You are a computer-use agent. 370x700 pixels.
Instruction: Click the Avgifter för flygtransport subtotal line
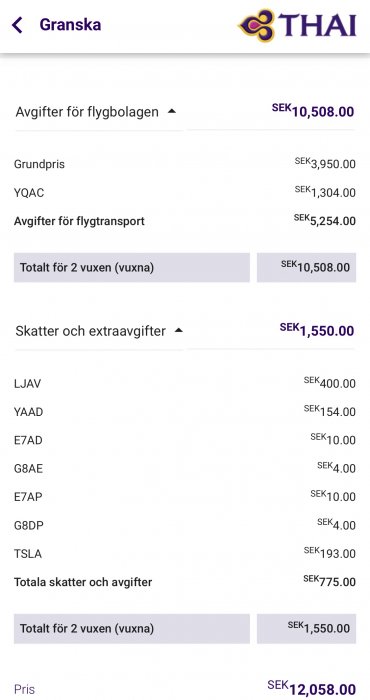point(185,221)
